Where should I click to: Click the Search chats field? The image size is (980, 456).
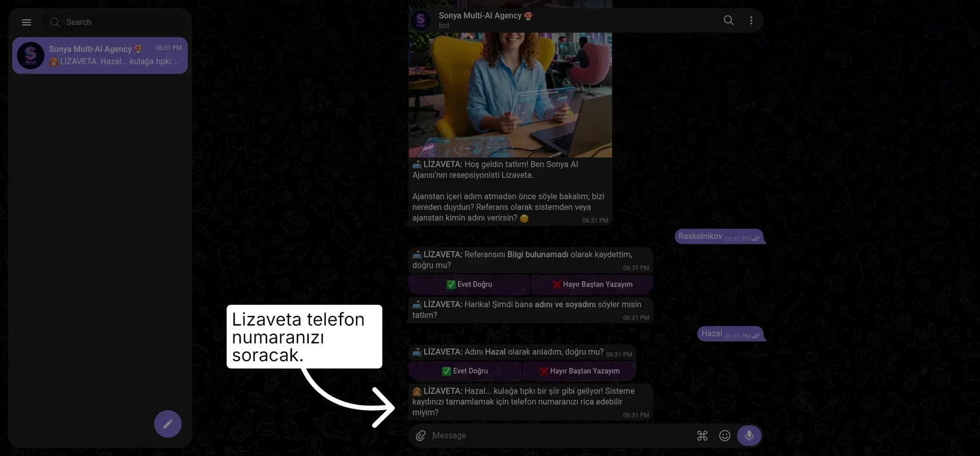(x=113, y=22)
